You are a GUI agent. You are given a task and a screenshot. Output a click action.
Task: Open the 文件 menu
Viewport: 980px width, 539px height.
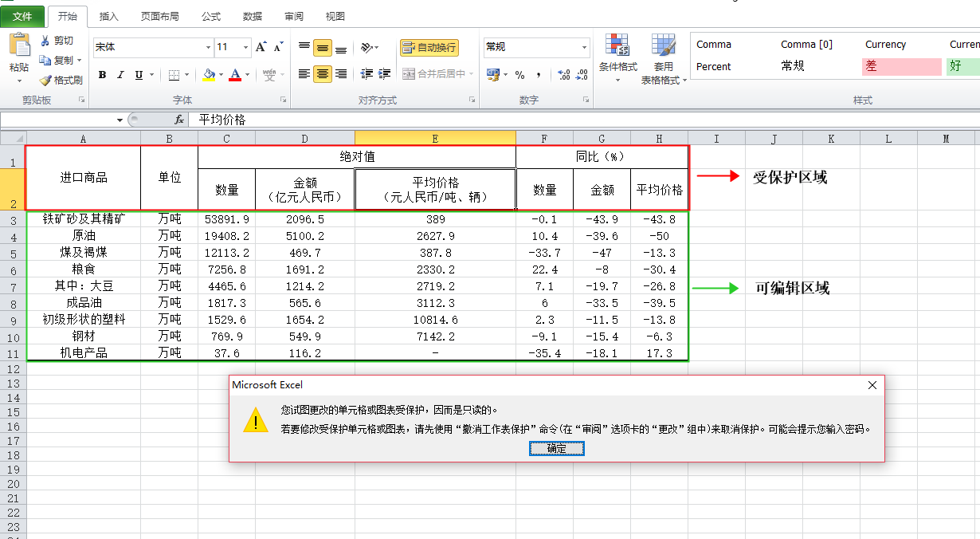pos(24,15)
